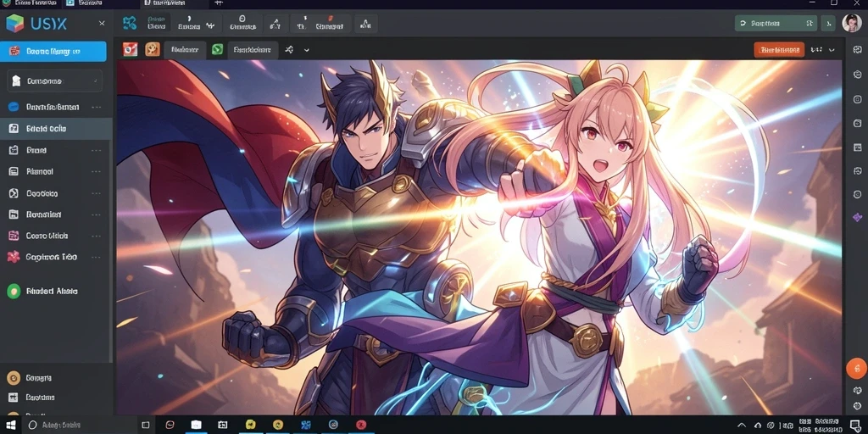Select the green circle item in left sidebar
This screenshot has width=868, height=434.
click(14, 291)
